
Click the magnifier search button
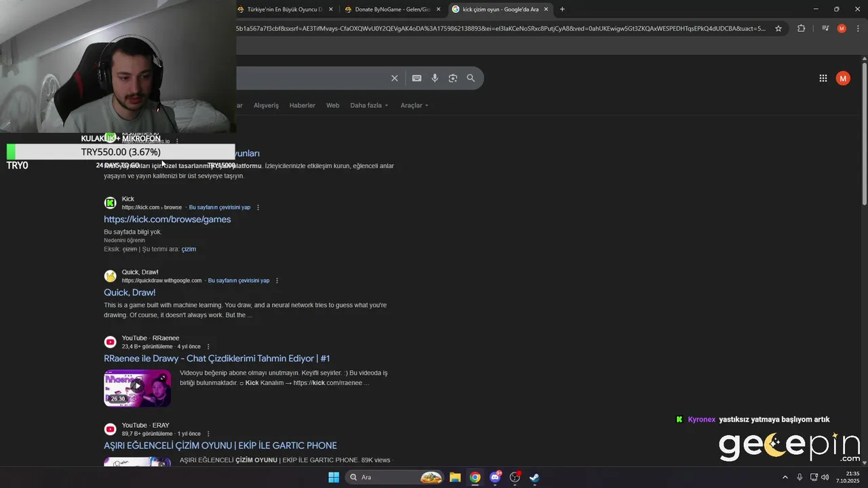(x=471, y=78)
